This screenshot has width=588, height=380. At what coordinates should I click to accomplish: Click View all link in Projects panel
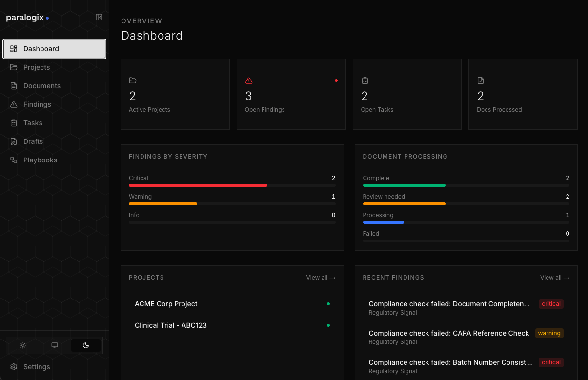tap(321, 278)
